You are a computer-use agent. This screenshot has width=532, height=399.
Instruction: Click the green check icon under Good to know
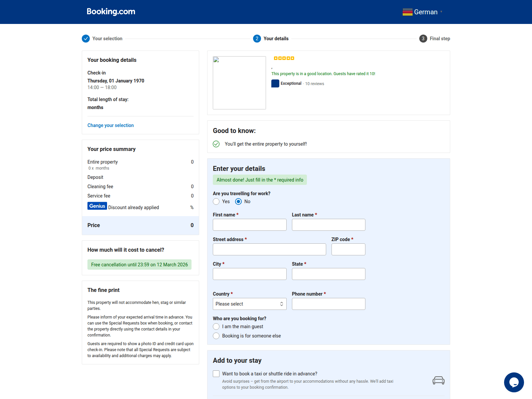(x=216, y=144)
